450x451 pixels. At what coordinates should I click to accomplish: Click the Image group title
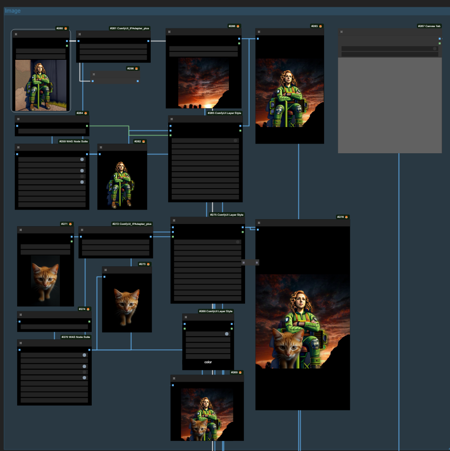pos(13,11)
